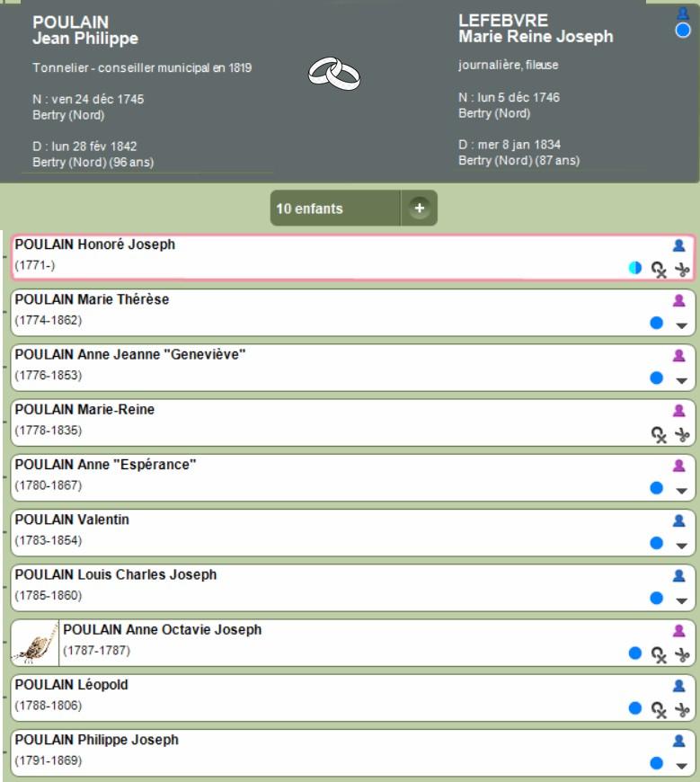Click male icon on Honoré Joseph row
The height and width of the screenshot is (782, 700).
678,245
